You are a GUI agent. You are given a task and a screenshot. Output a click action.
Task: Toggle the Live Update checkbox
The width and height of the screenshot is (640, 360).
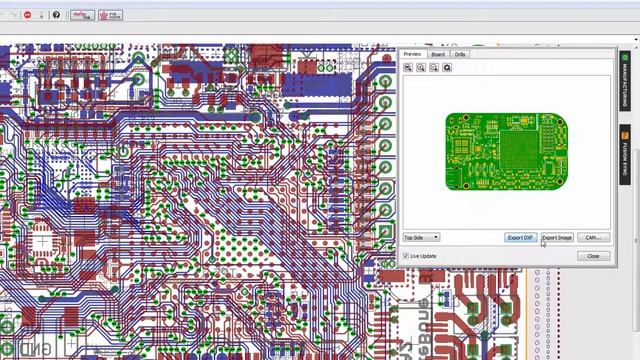pyautogui.click(x=406, y=256)
